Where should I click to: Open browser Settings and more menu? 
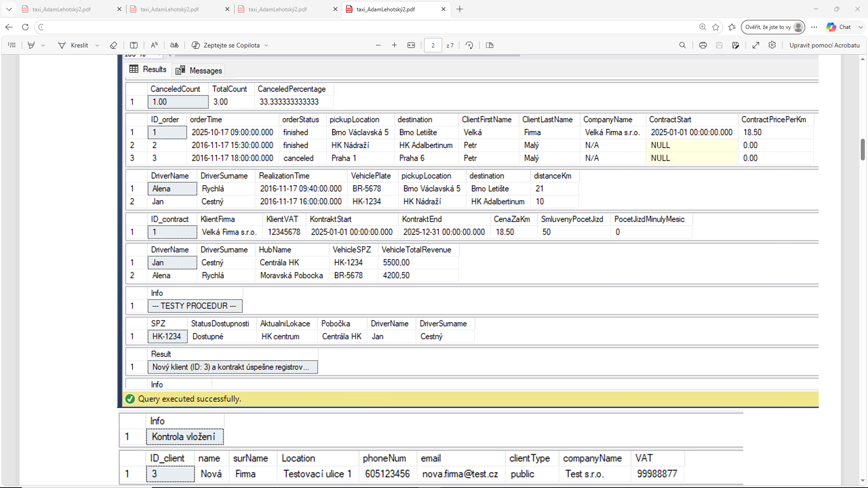pos(814,27)
